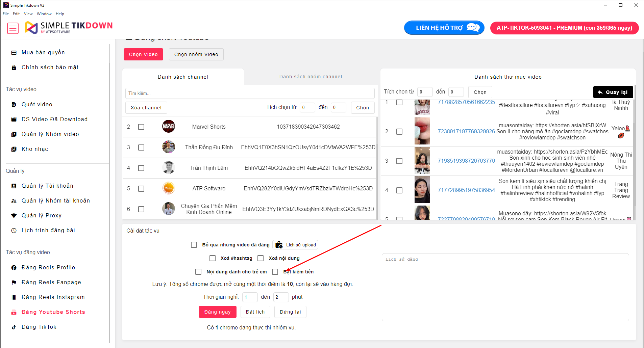Open the View menu

point(28,14)
